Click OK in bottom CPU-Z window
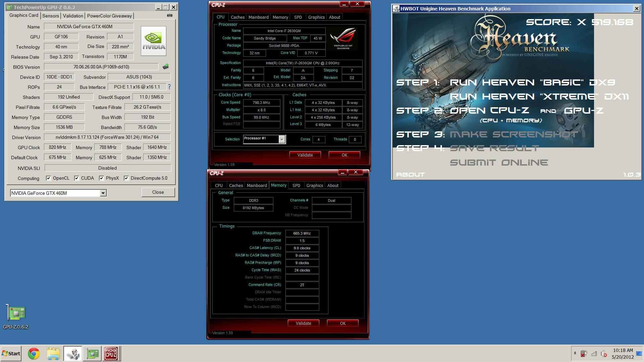 (x=342, y=323)
